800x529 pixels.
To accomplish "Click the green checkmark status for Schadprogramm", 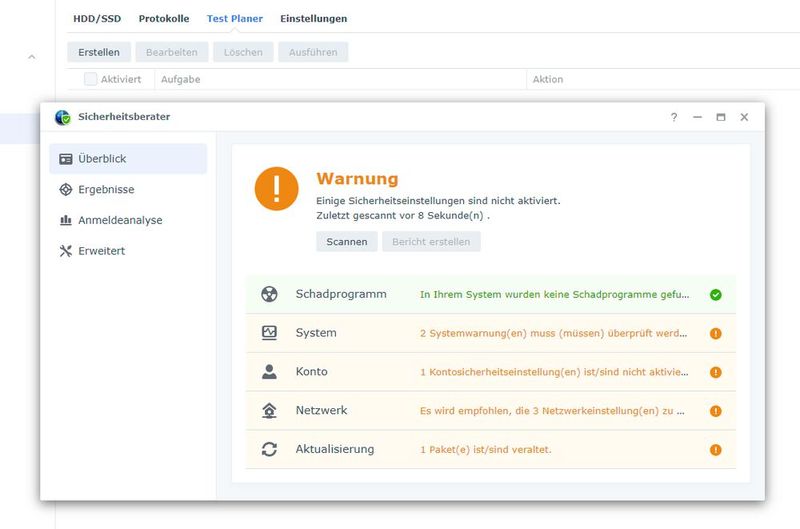I will pos(716,295).
